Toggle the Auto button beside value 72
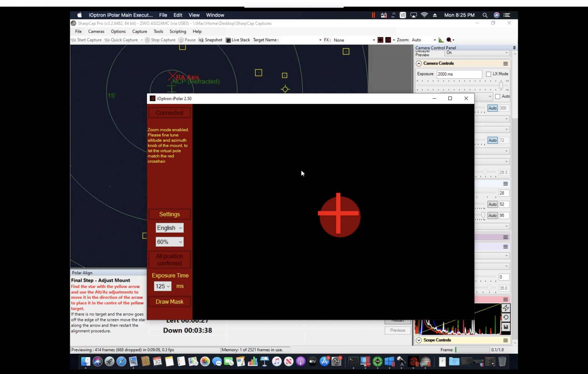This screenshot has width=588, height=374. (x=492, y=140)
